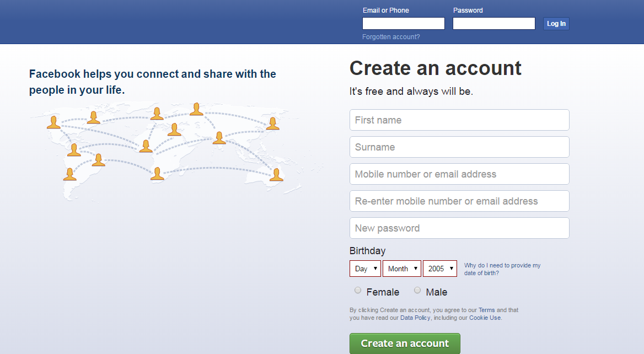Focus the First name field
This screenshot has width=644, height=354.
pos(459,120)
